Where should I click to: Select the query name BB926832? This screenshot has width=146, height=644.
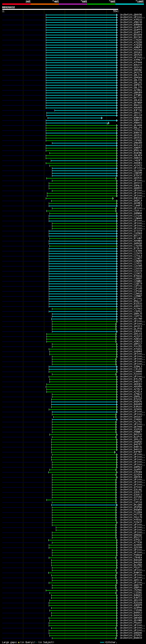click(8, 8)
